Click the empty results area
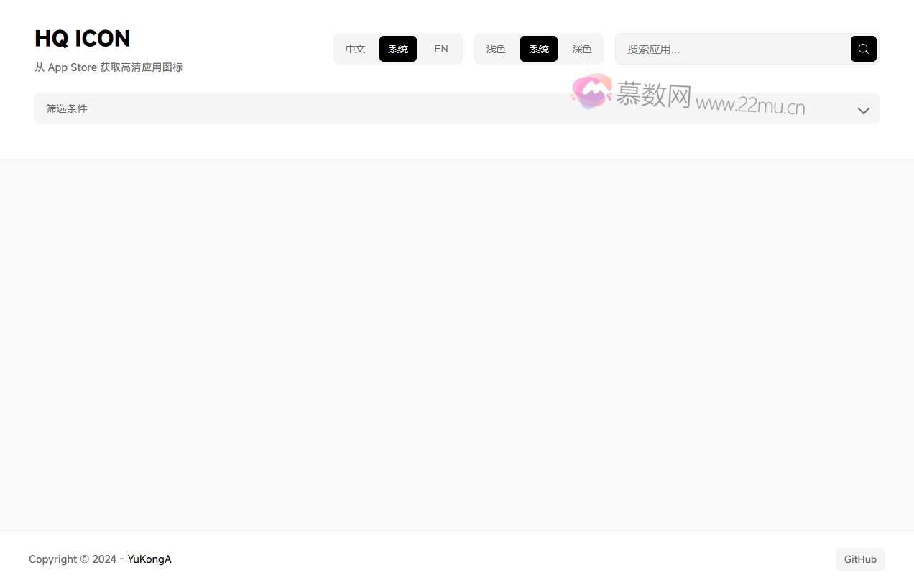 pyautogui.click(x=457, y=345)
